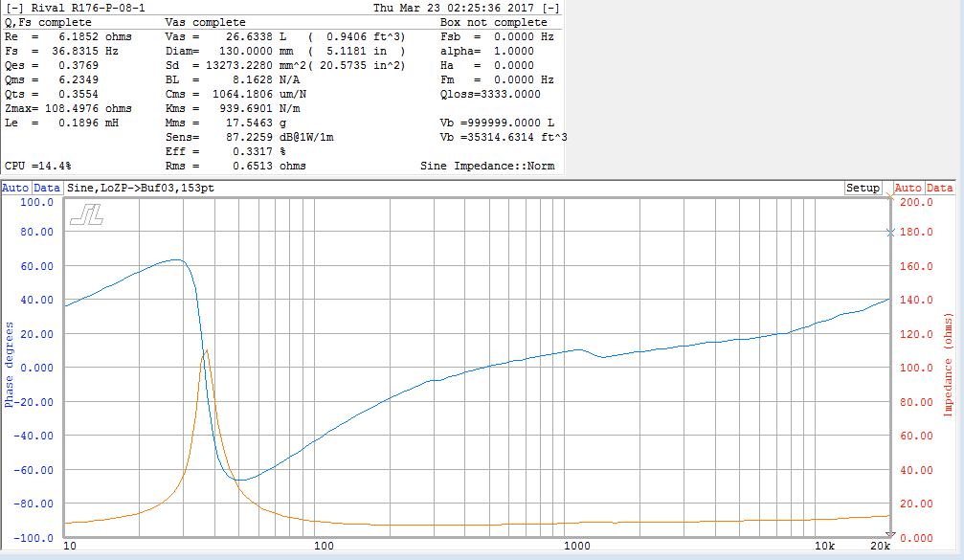Click the alpha value '1.0000'
Screen dimensions: 964x560
(514, 51)
